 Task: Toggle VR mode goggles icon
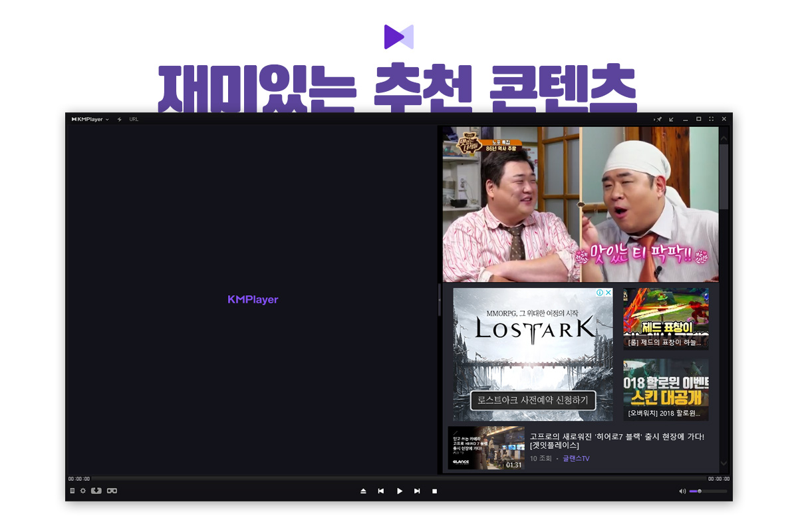(112, 491)
